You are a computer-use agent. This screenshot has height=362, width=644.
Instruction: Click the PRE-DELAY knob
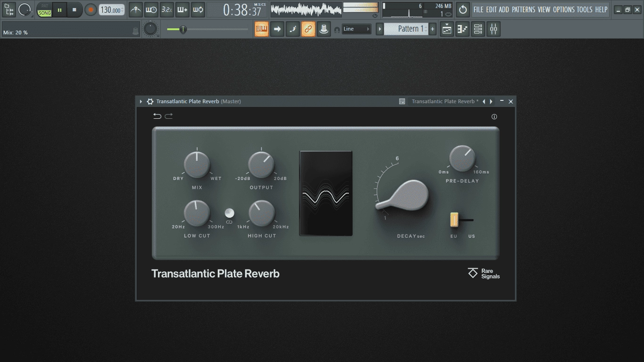pos(462,158)
